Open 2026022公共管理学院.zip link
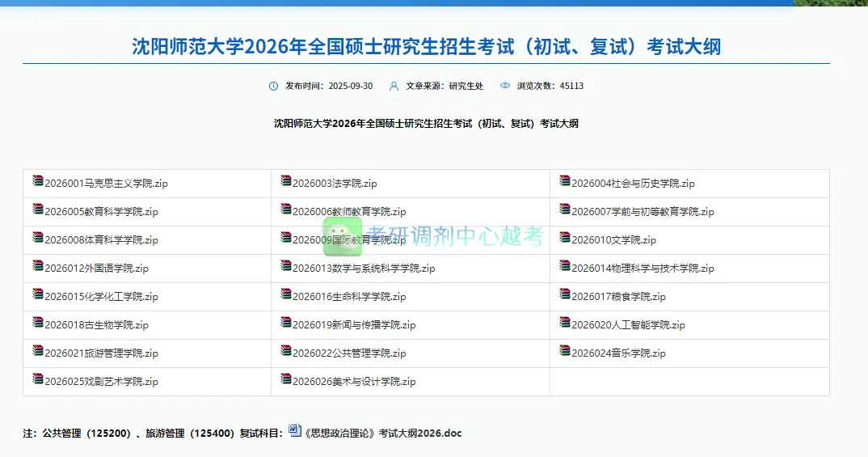 coord(349,353)
